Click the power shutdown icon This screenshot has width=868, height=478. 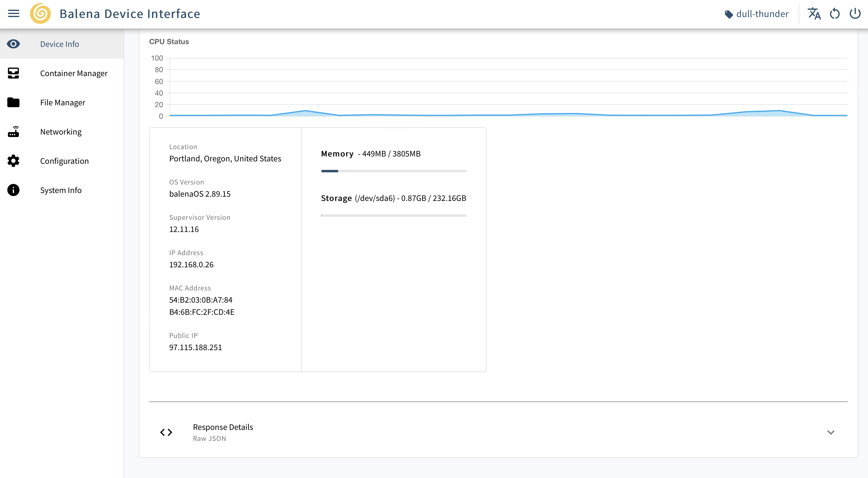click(x=855, y=13)
